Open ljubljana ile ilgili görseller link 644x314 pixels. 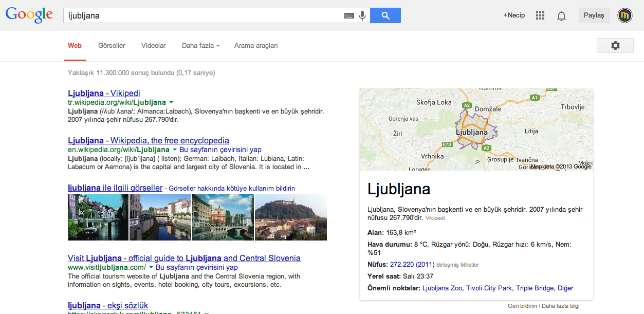pyautogui.click(x=115, y=188)
